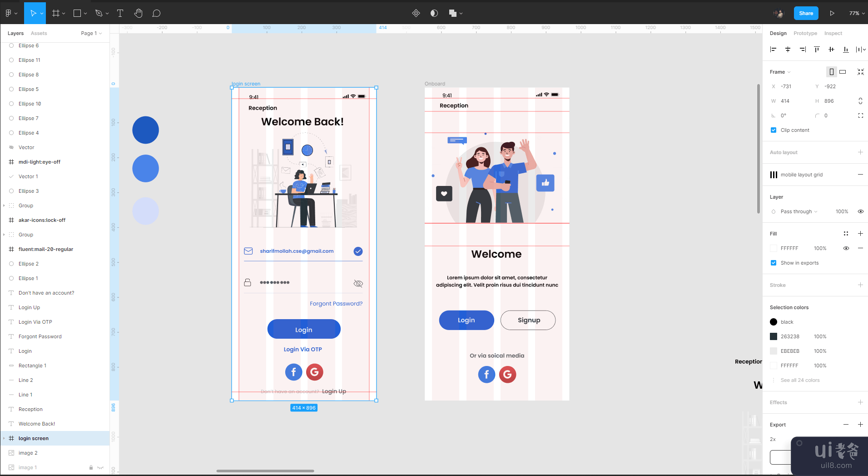Select the Comment tool
Image resolution: width=868 pixels, height=476 pixels.
pos(156,13)
